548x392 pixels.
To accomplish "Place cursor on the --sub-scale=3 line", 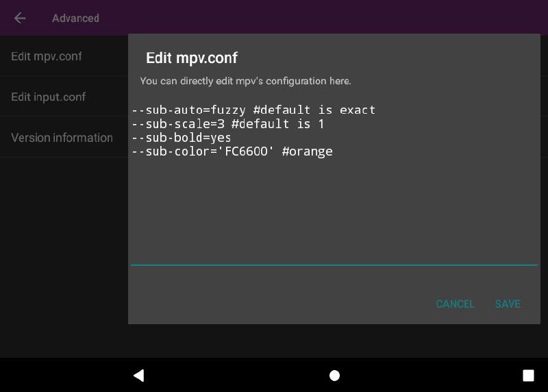I will click(x=228, y=124).
